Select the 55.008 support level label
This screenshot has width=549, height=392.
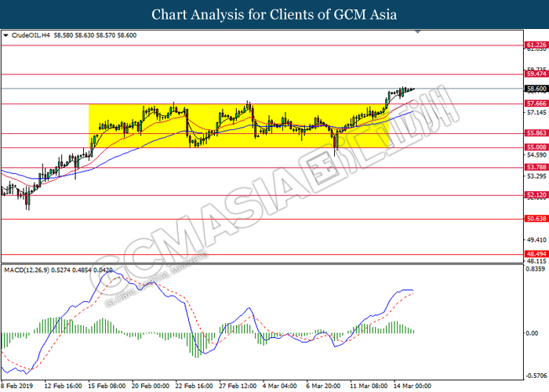pyautogui.click(x=536, y=147)
